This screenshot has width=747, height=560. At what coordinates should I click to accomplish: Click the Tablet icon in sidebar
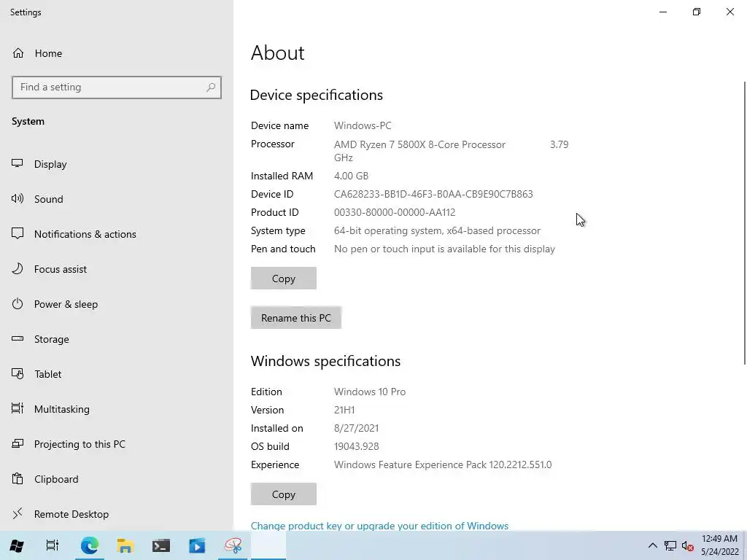coord(18,374)
